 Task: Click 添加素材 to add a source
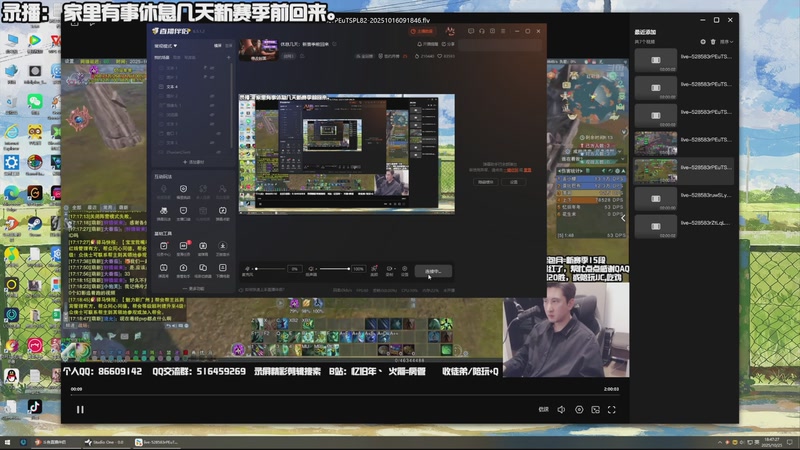(x=193, y=162)
